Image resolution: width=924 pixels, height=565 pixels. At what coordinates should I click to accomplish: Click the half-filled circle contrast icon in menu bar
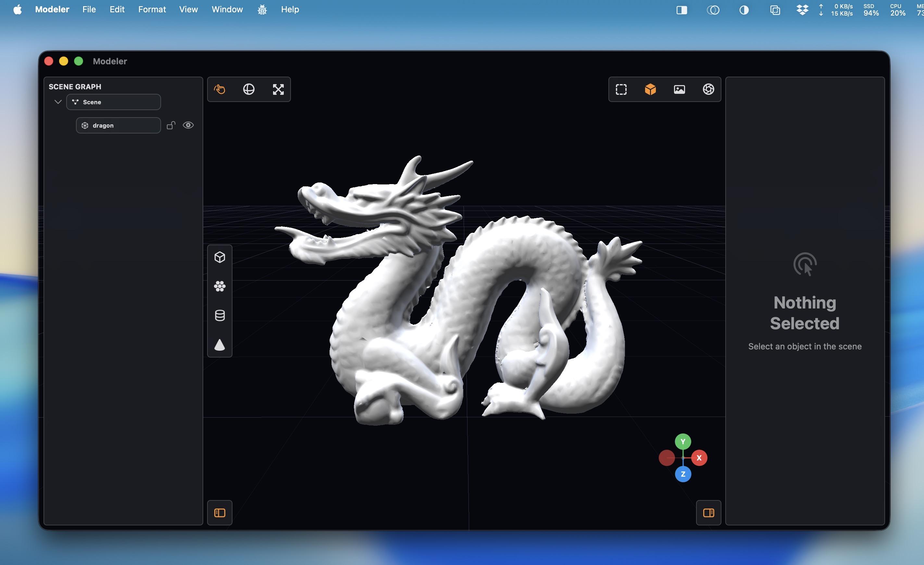click(744, 10)
